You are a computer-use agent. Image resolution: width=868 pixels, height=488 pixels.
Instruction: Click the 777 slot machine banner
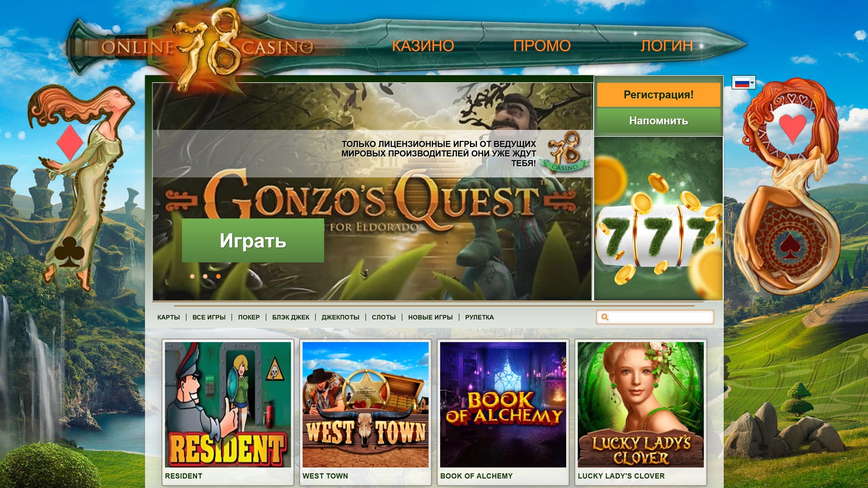[x=658, y=218]
